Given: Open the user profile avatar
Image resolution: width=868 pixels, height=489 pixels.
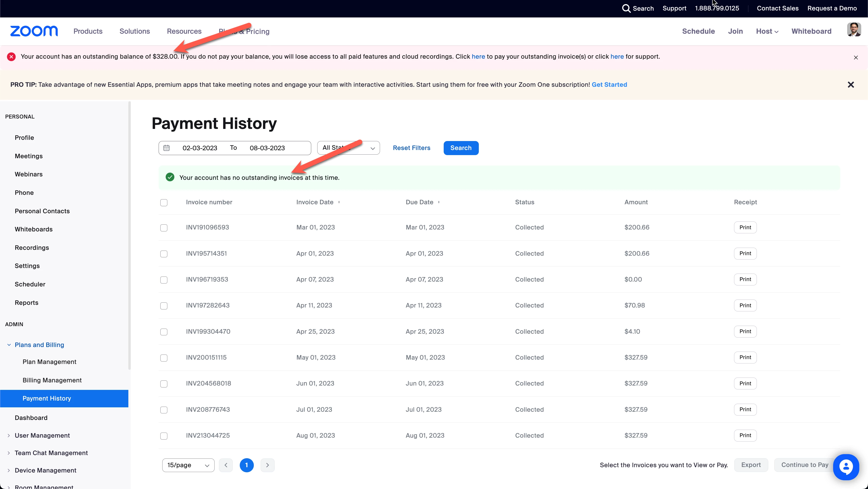Looking at the screenshot, I should click(x=853, y=30).
